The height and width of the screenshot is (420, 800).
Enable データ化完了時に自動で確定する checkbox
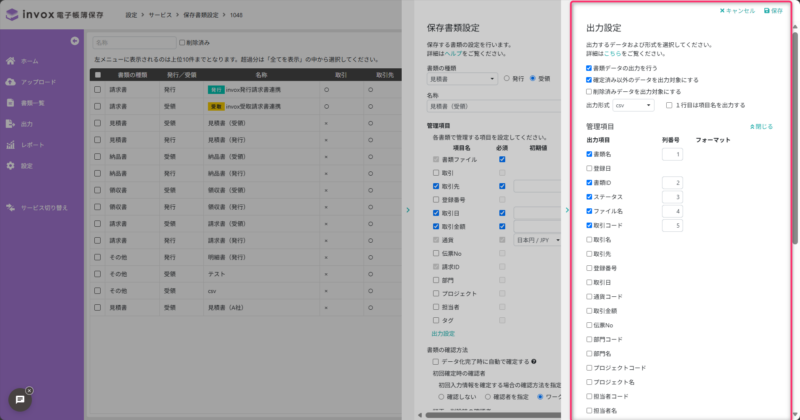[x=436, y=362]
